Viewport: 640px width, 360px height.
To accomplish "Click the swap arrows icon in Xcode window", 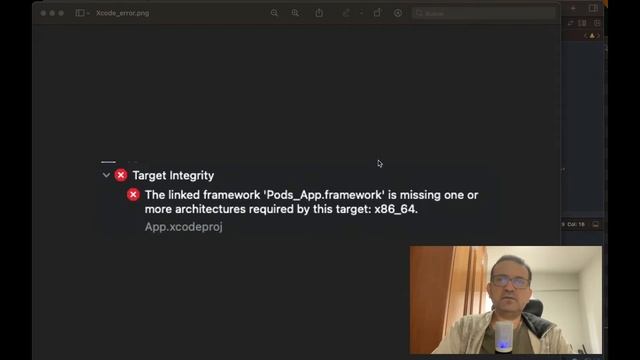I will click(571, 23).
